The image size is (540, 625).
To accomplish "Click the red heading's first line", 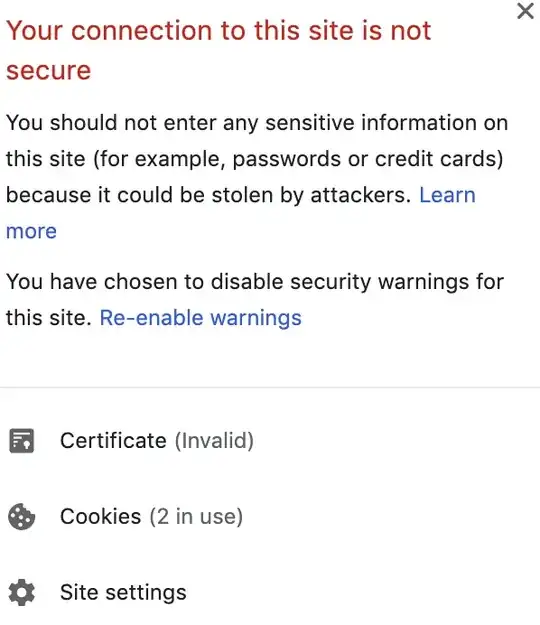I will click(218, 31).
